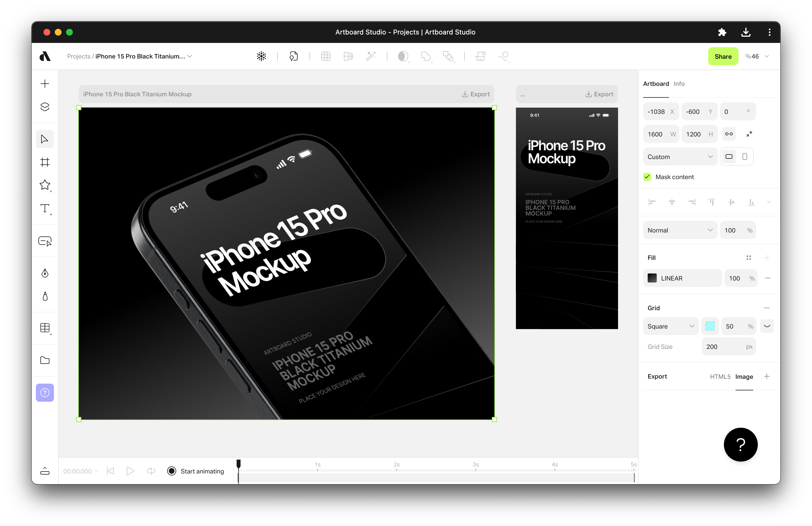Open the shapes star tool
The width and height of the screenshot is (812, 526).
click(45, 185)
